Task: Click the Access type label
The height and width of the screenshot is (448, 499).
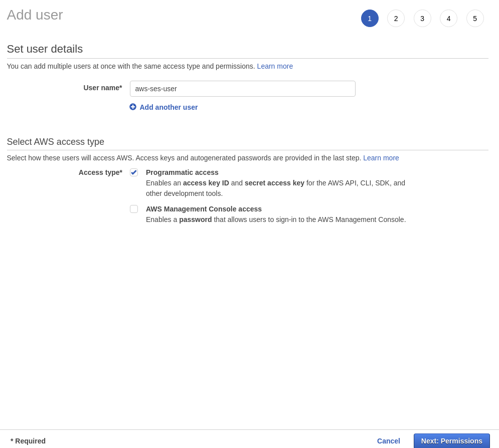Action: [100, 172]
